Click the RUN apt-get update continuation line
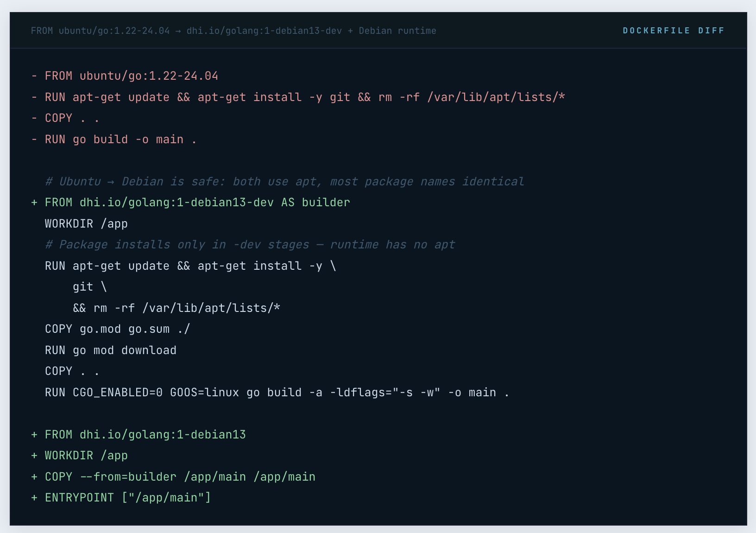 tap(190, 266)
